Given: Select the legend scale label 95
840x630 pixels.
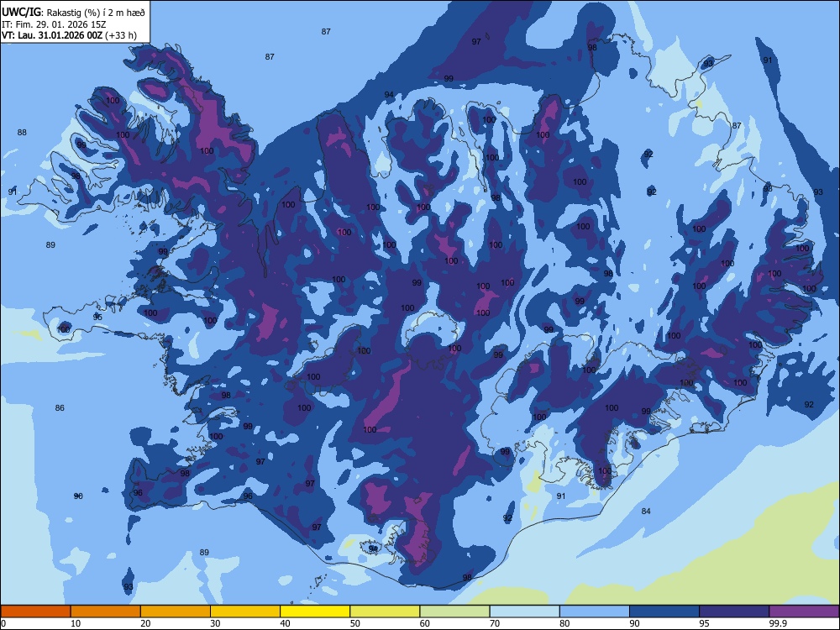Looking at the screenshot, I should [x=705, y=623].
